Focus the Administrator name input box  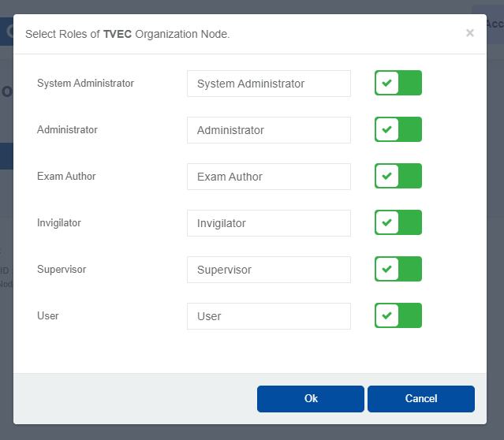268,130
